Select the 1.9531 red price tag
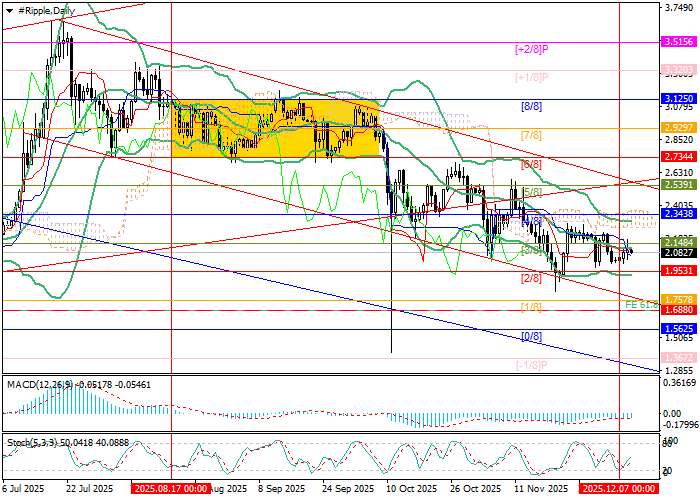 point(679,271)
